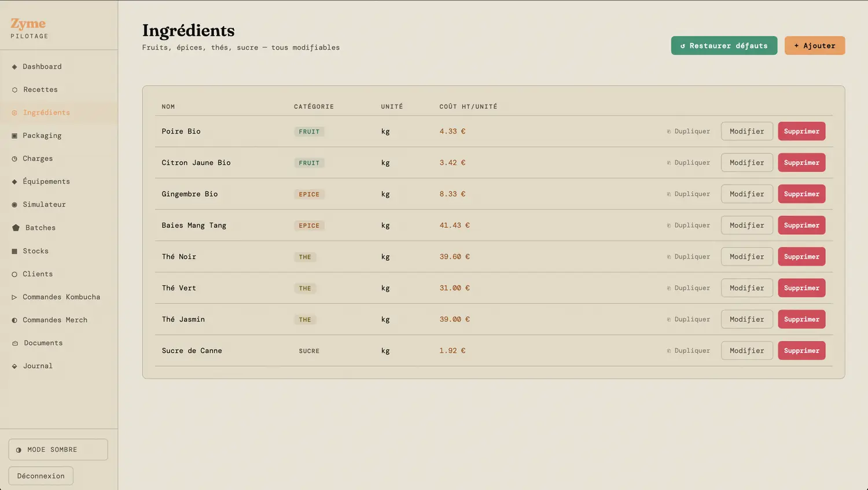The width and height of the screenshot is (868, 490).
Task: Open the Clients ring icon
Action: (14, 274)
